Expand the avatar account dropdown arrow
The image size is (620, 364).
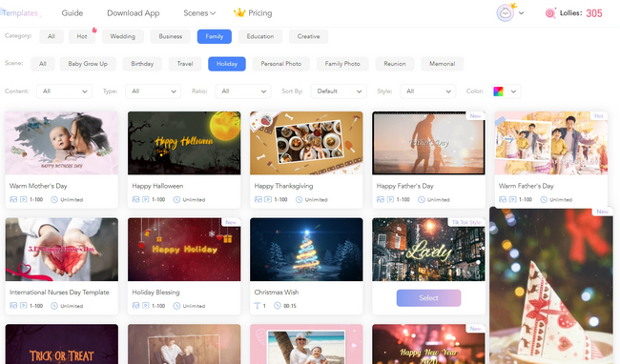click(521, 13)
